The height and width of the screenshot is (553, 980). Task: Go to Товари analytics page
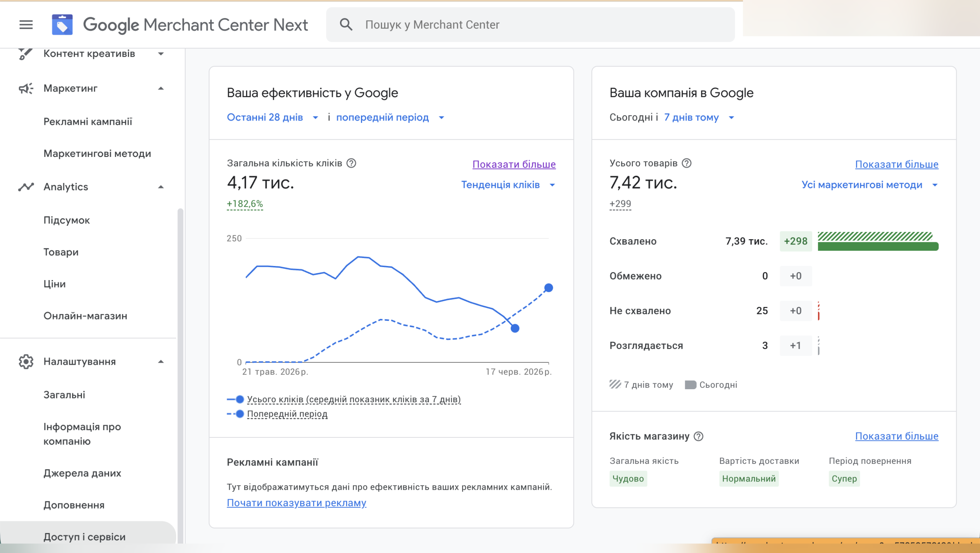(x=61, y=252)
